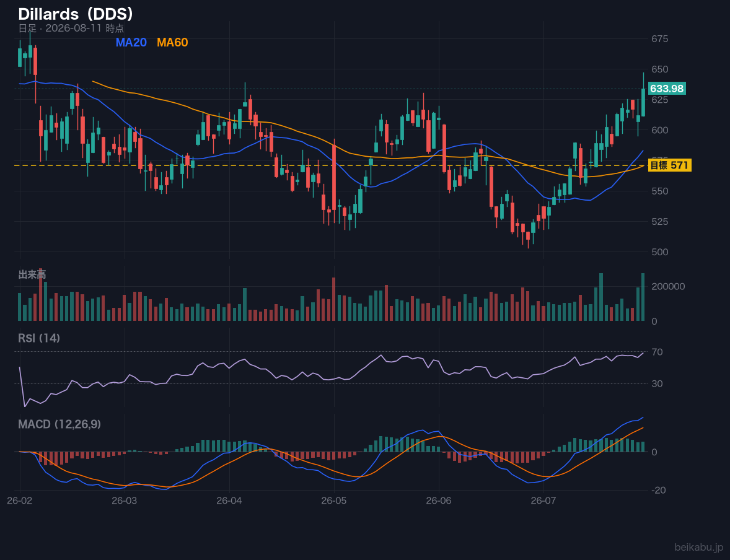Screen dimensions: 730x560
Task: Click the 26-05 date axis label
Action: pos(334,501)
